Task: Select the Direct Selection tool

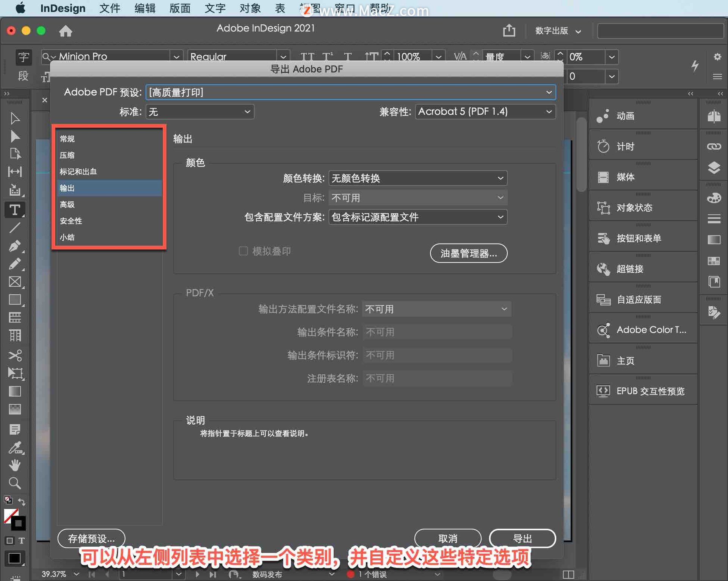Action: pyautogui.click(x=15, y=136)
